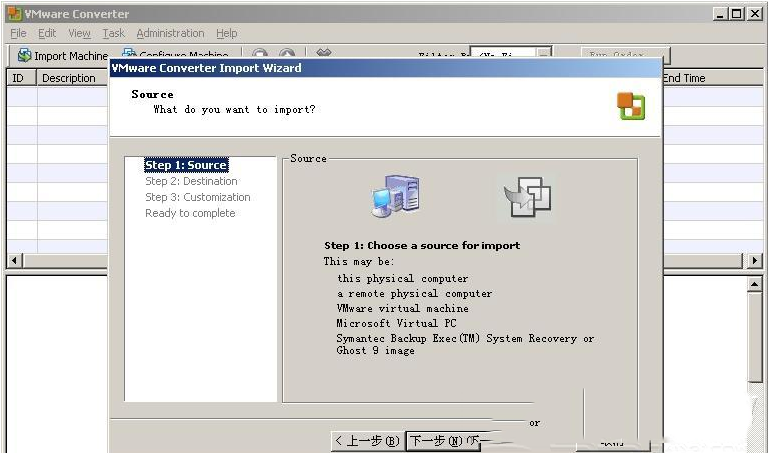The height and width of the screenshot is (453, 768).
Task: Open the View menu
Action: coord(79,33)
